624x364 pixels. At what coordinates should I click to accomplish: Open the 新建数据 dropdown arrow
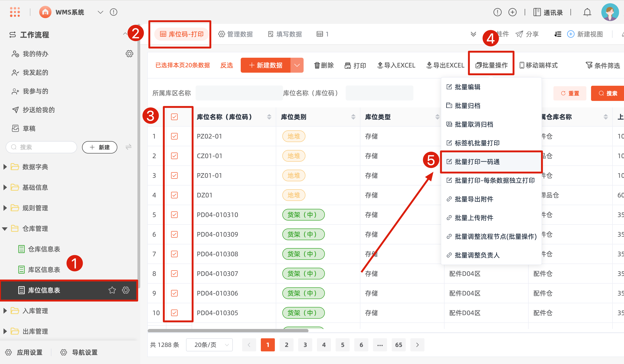click(x=297, y=65)
